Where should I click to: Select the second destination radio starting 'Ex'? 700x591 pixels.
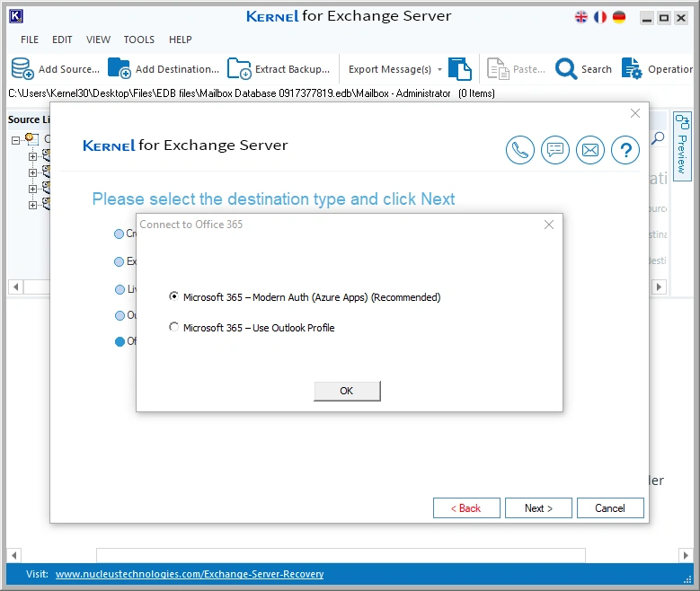[120, 261]
